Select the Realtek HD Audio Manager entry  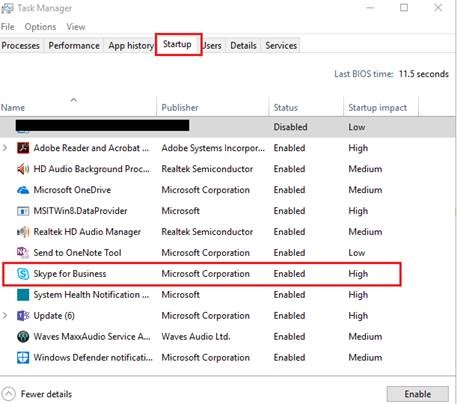click(x=87, y=232)
